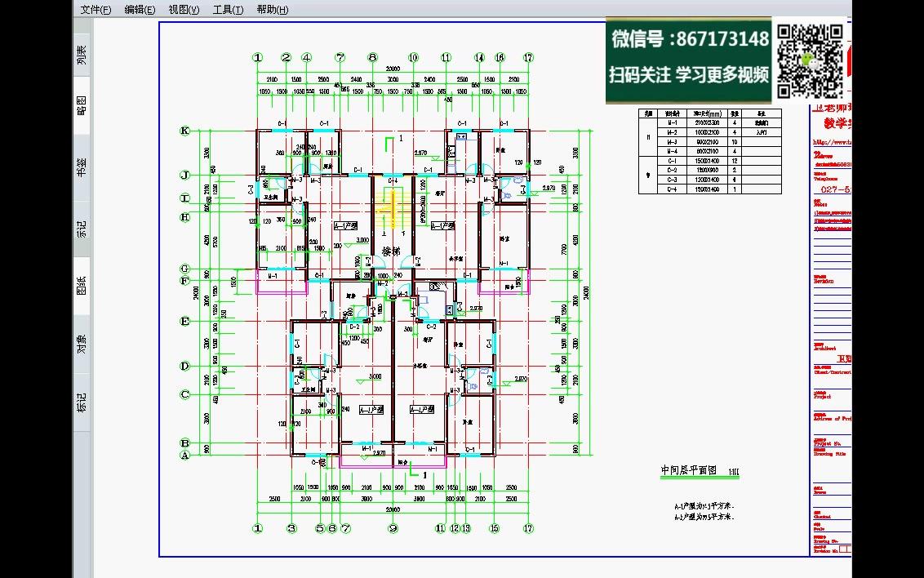Click the (mm) size header in schedule table
The height and width of the screenshot is (578, 924).
click(707, 113)
